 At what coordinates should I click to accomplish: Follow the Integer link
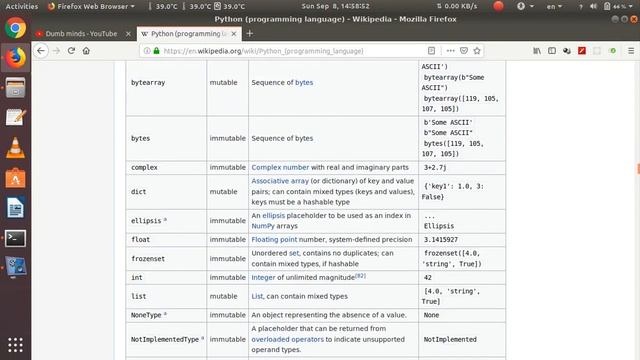pyautogui.click(x=263, y=278)
